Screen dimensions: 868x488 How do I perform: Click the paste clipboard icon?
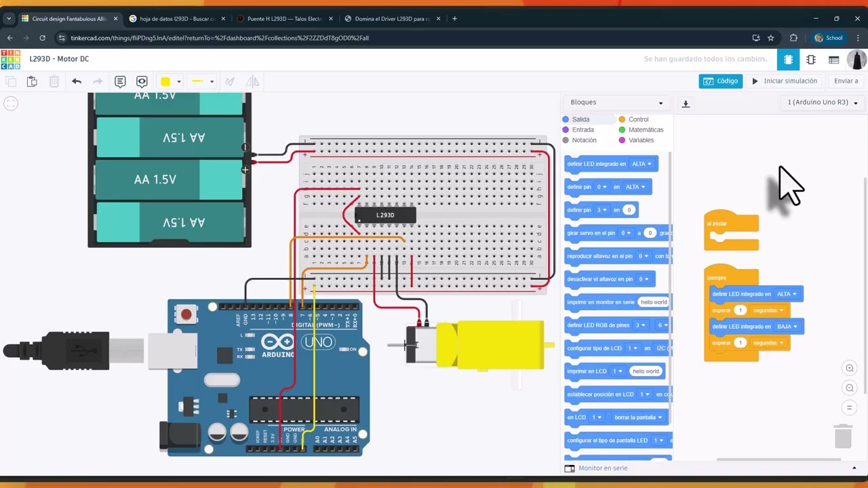(x=32, y=81)
